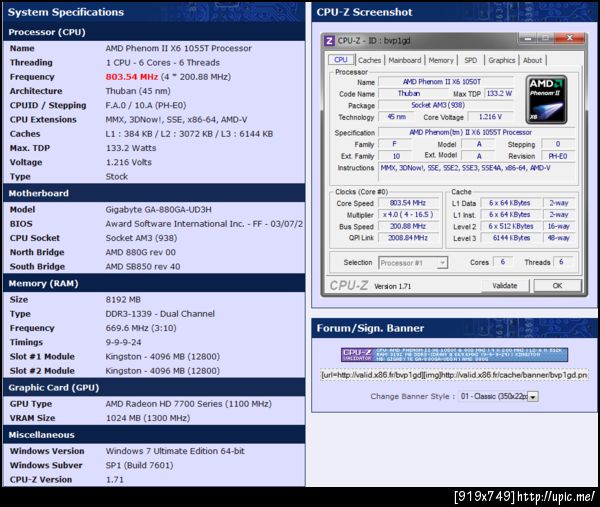The image size is (600, 507).
Task: Click the Specification field in CPU-Z
Action: 476,132
